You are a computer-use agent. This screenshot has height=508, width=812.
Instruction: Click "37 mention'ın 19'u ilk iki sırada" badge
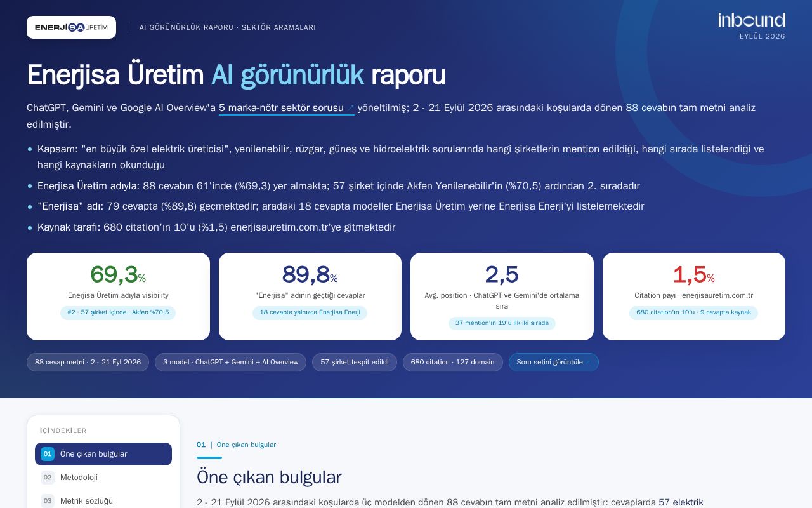point(502,323)
